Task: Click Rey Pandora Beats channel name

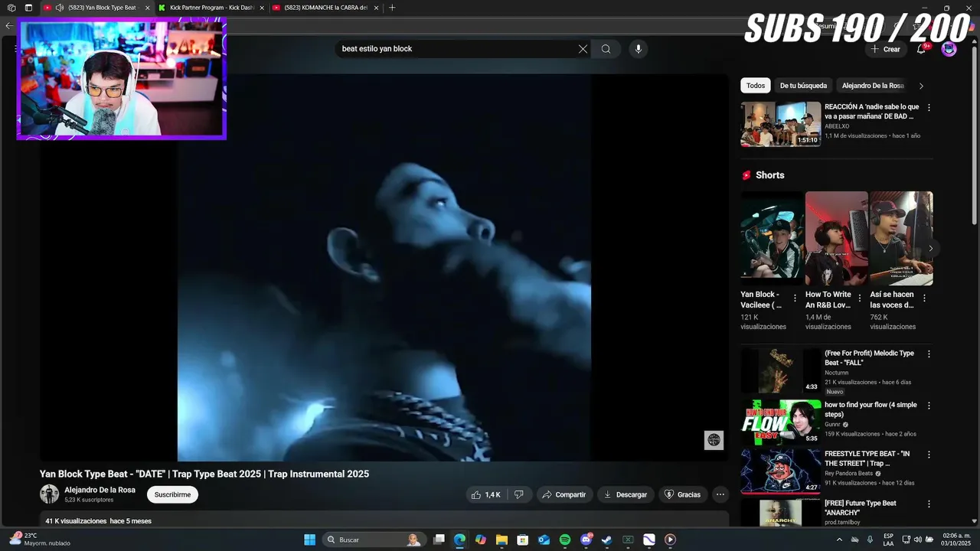Action: tap(848, 474)
